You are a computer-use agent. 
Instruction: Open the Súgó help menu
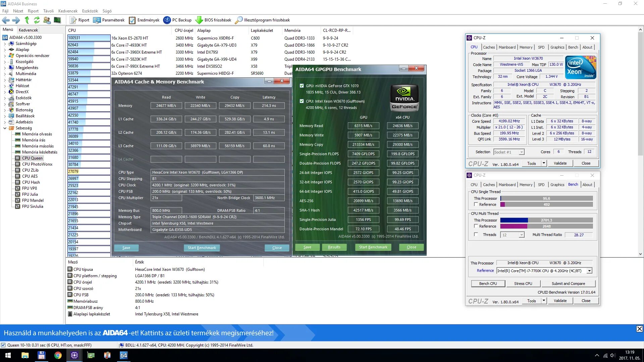click(x=107, y=11)
